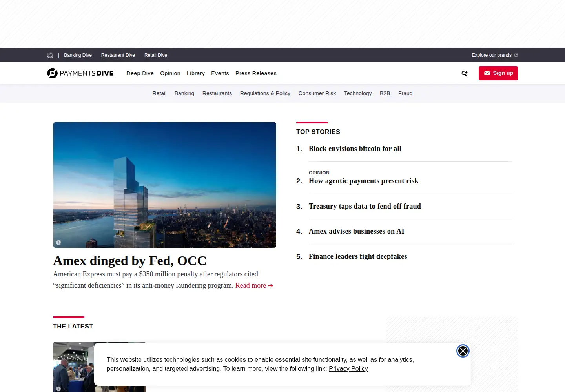Image resolution: width=565 pixels, height=392 pixels.
Task: Go to Banking Dive site
Action: 78,55
